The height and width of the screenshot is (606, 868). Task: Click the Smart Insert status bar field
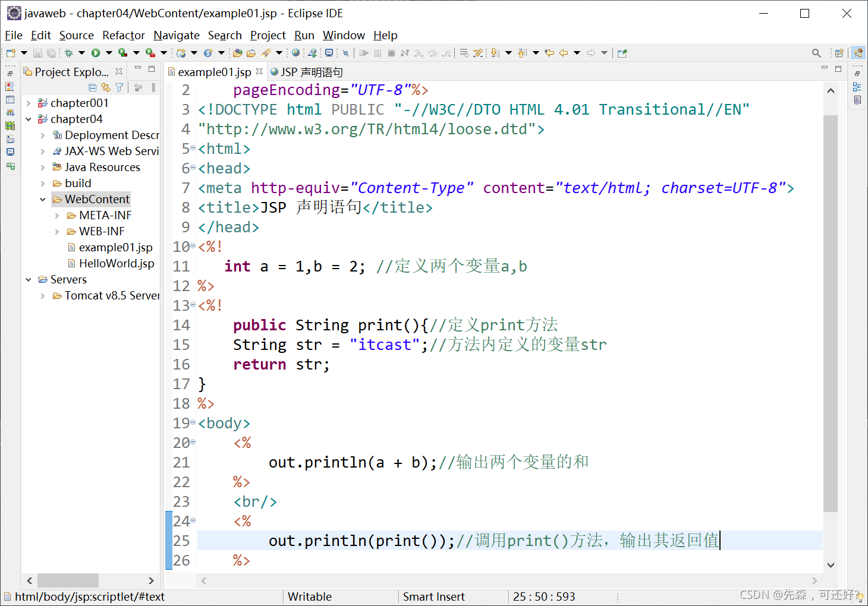434,596
